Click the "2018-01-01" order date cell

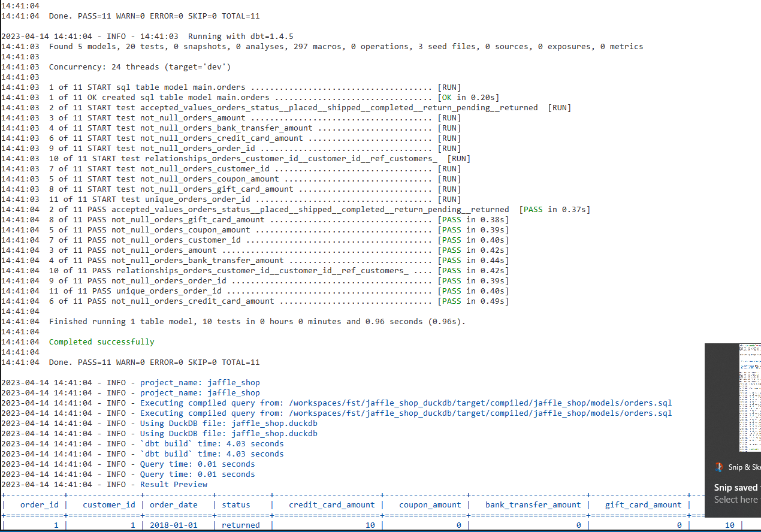tap(174, 525)
